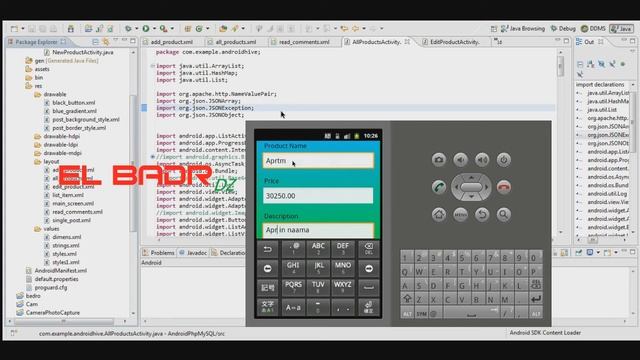Select AndroidManifest.xml in Package Explorer
This screenshot has height=360, width=640.
(x=57, y=271)
